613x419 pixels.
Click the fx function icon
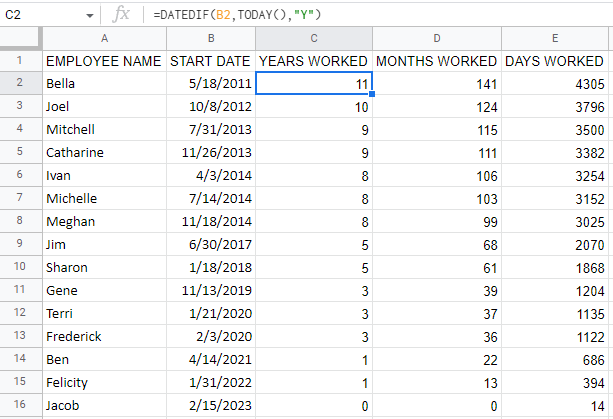121,14
